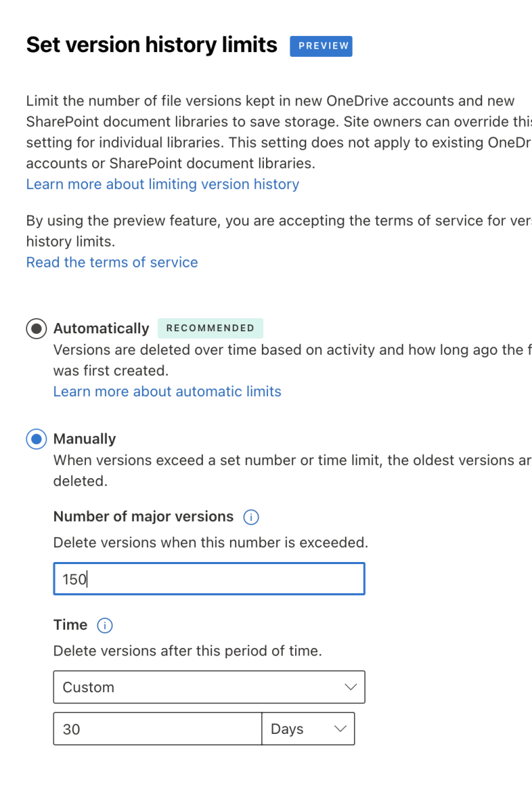532x799 pixels.
Task: Select the Automatically radio button
Action: (x=36, y=328)
